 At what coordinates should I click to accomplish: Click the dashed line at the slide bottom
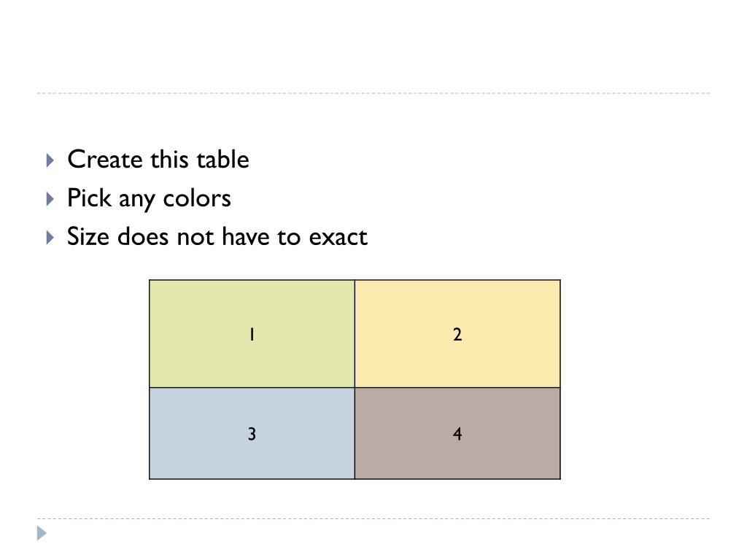(373, 519)
